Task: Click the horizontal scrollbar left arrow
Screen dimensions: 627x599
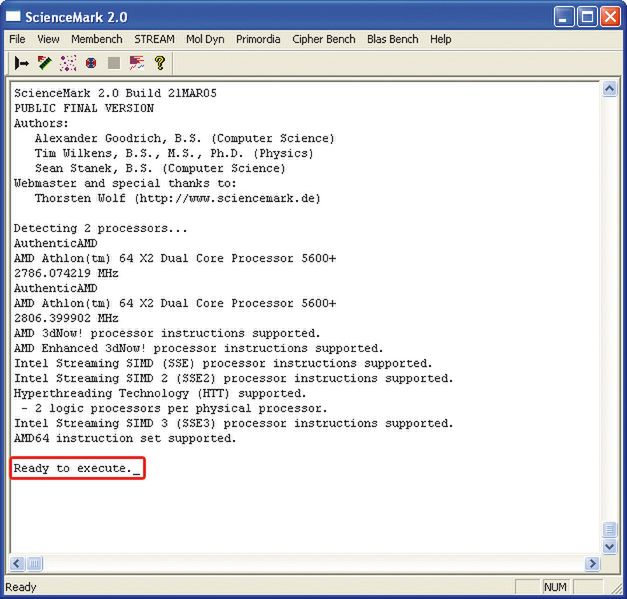Action: pyautogui.click(x=17, y=564)
